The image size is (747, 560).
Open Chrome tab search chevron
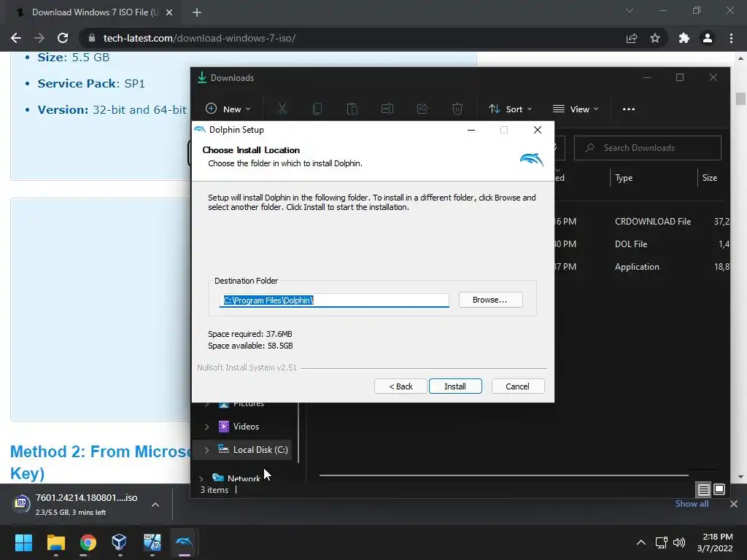click(x=630, y=10)
